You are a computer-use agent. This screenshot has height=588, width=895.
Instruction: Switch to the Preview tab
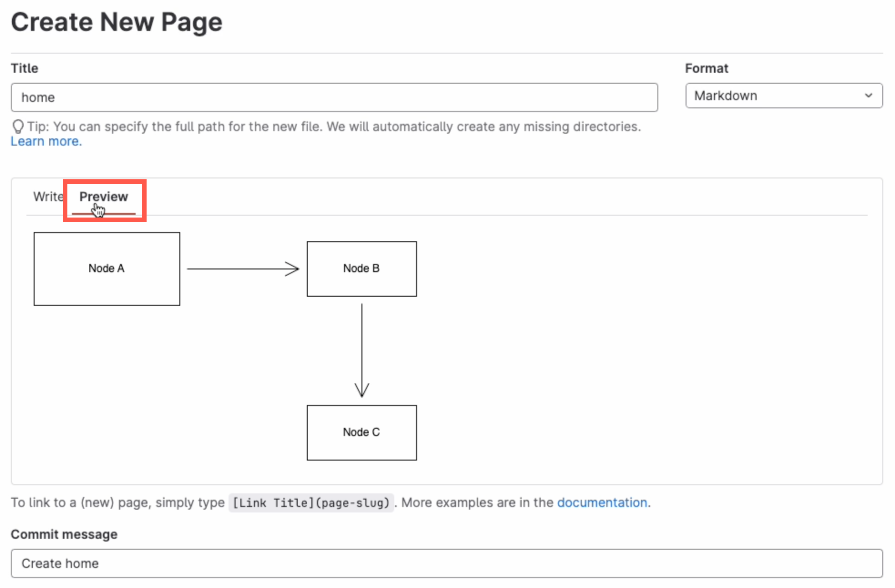[x=103, y=197]
